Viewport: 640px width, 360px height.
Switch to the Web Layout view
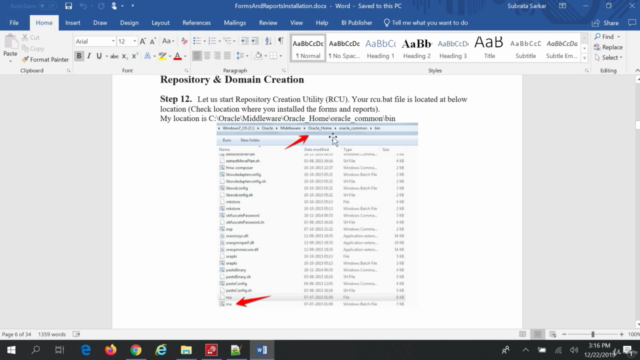pos(553,334)
